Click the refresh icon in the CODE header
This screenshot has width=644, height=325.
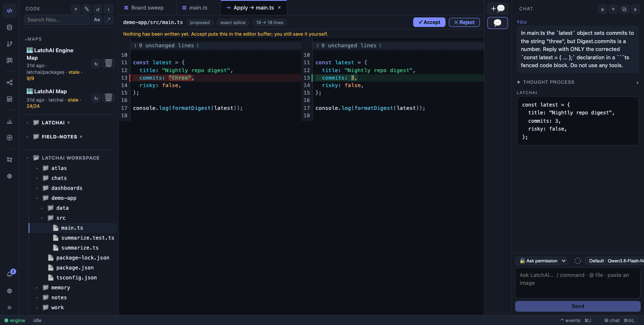[x=97, y=9]
